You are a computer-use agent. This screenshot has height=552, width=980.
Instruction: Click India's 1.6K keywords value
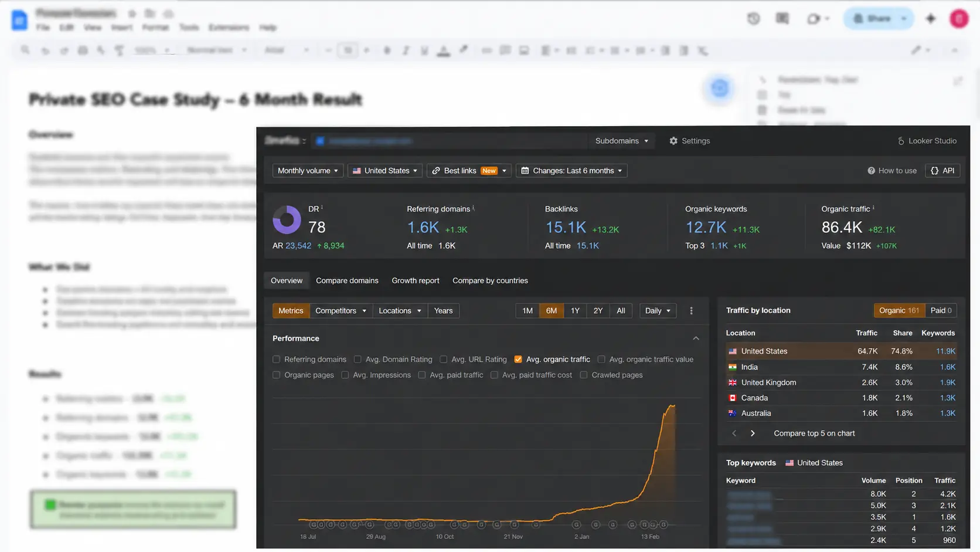tap(947, 367)
